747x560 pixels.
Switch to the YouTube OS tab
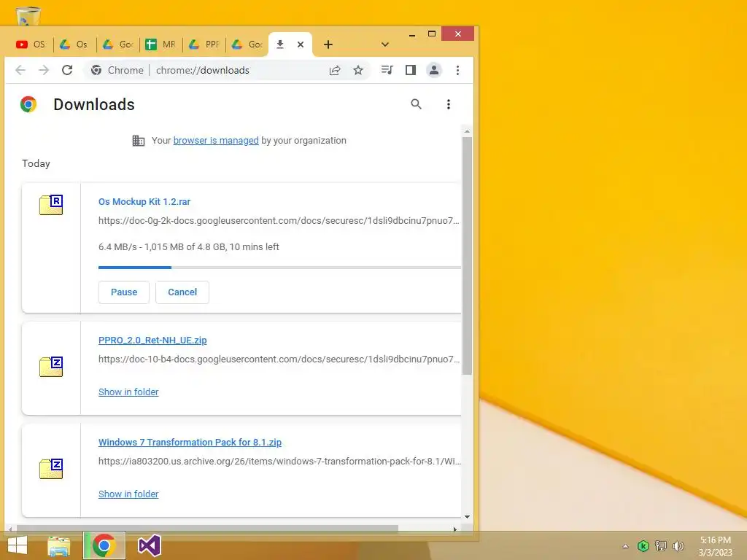[31, 44]
